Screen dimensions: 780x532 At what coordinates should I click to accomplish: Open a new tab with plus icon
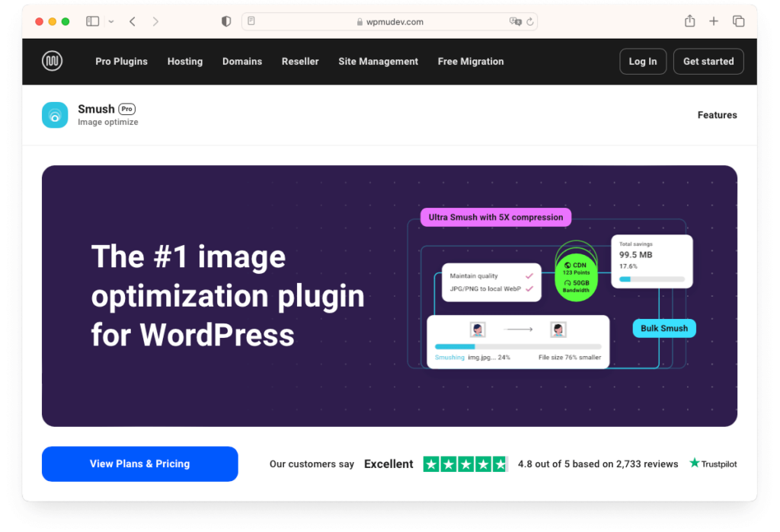coord(714,21)
